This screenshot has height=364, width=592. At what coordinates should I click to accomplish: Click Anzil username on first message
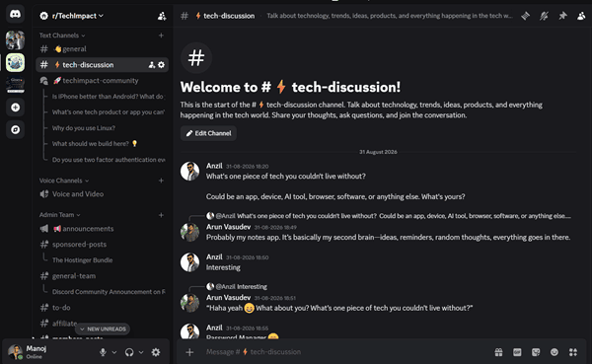click(x=214, y=166)
